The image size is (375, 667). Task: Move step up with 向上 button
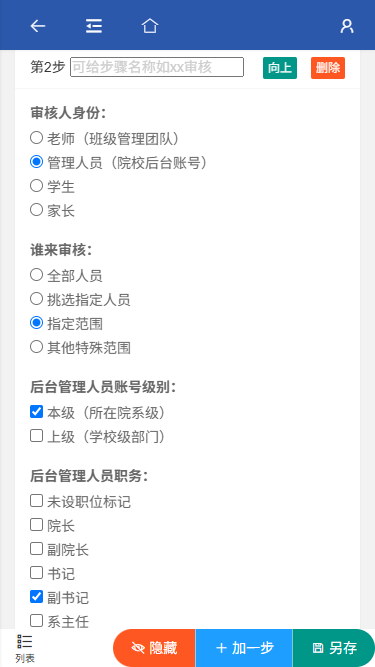280,68
